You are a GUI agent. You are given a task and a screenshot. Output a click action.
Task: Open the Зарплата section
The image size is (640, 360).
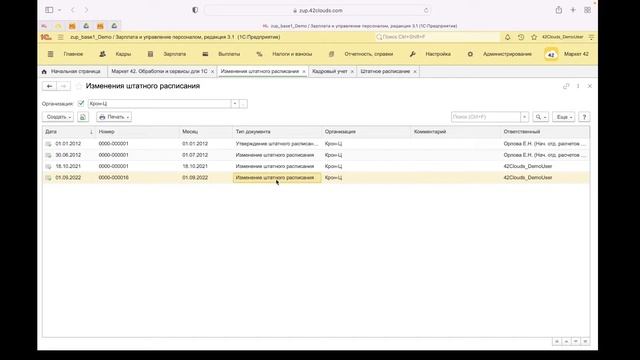(175, 54)
